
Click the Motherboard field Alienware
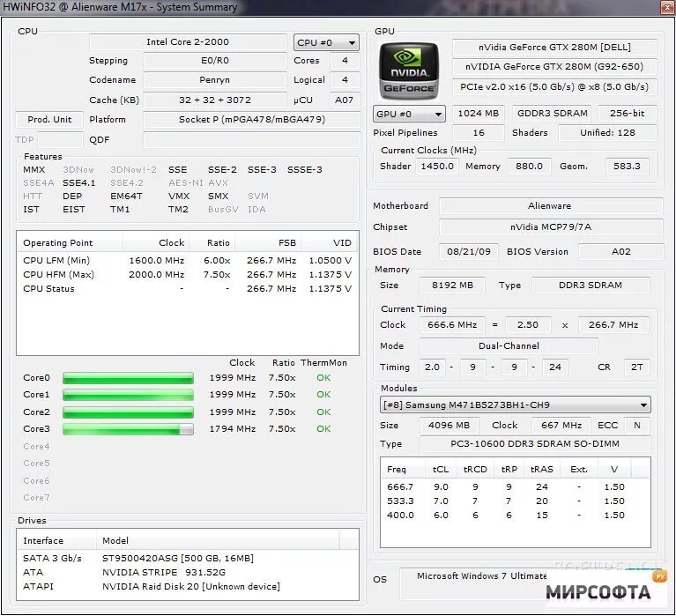551,206
